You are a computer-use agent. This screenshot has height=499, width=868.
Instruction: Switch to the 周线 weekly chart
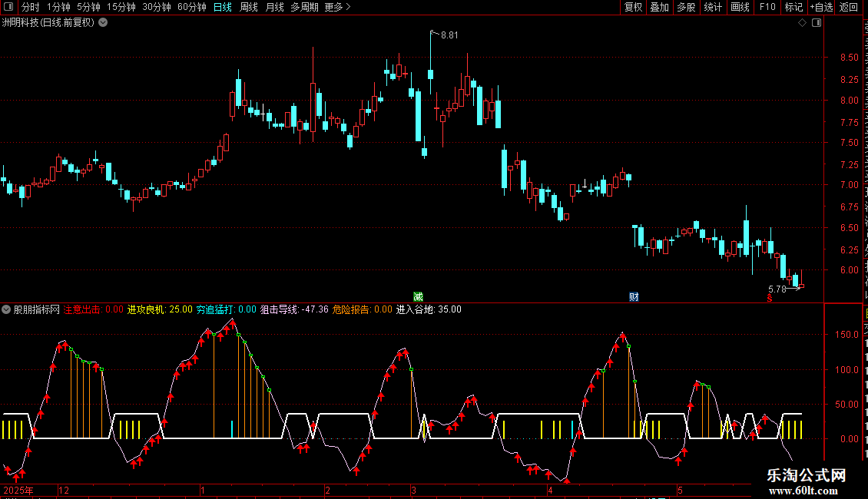coord(249,7)
